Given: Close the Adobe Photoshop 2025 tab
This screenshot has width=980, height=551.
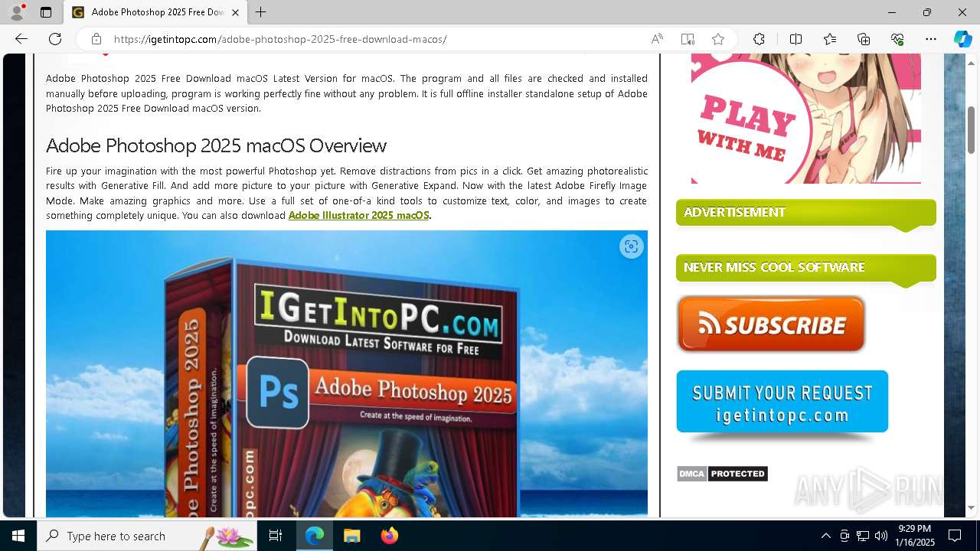Looking at the screenshot, I should [x=236, y=12].
